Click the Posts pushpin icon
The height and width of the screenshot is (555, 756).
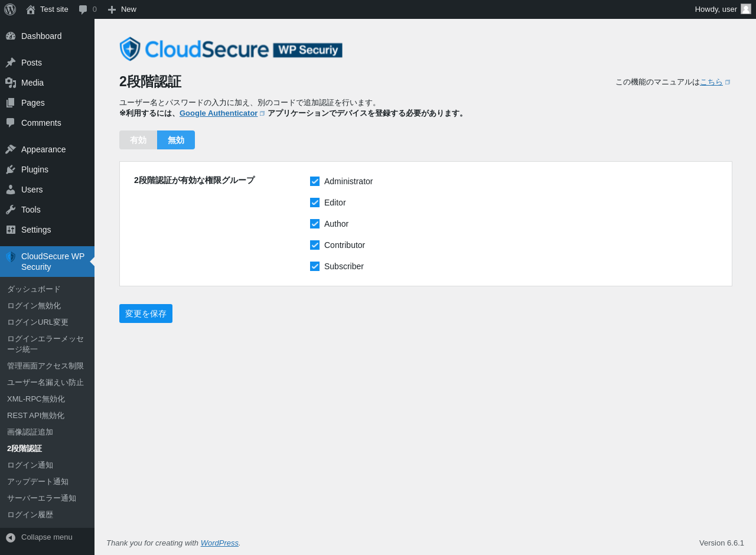(11, 63)
